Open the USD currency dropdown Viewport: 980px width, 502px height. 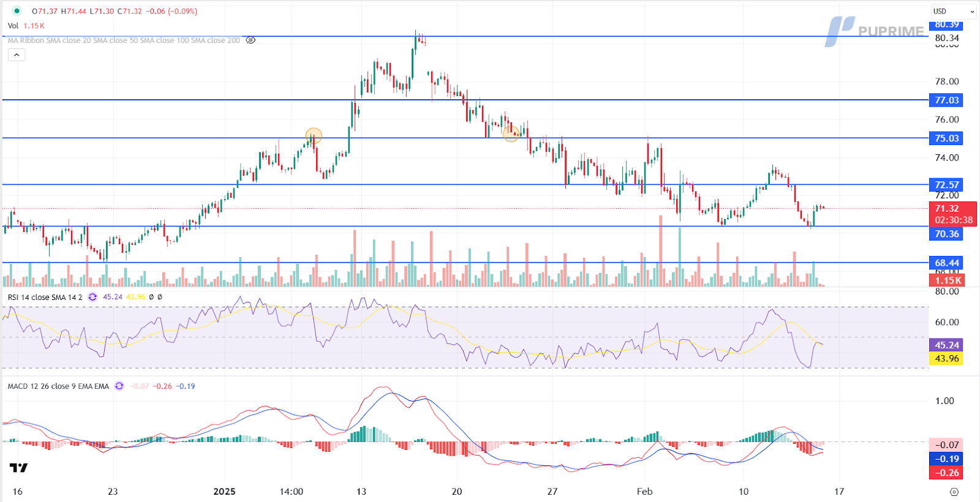(954, 11)
